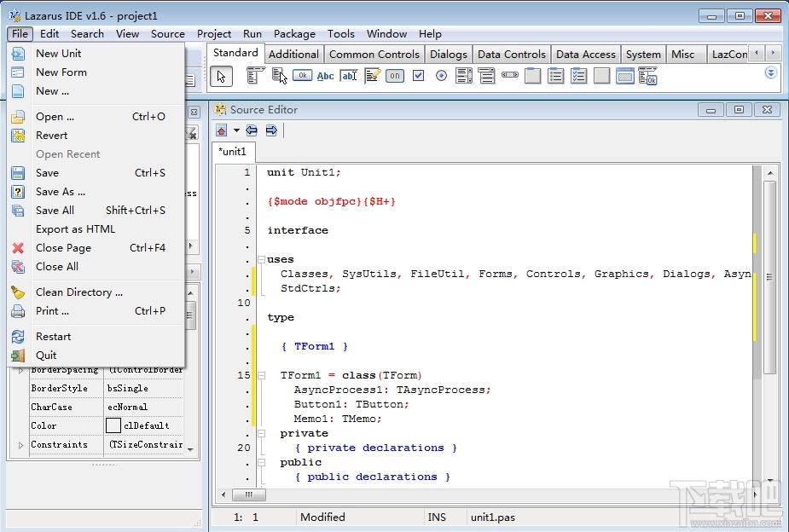The image size is (789, 532).
Task: Click the jump-to-point icon in Source Editor
Action: pyautogui.click(x=222, y=130)
